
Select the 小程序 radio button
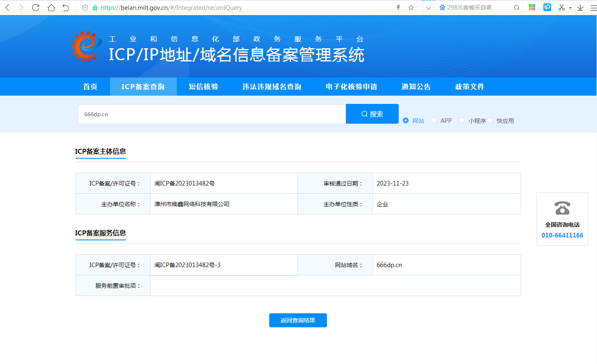tap(462, 120)
